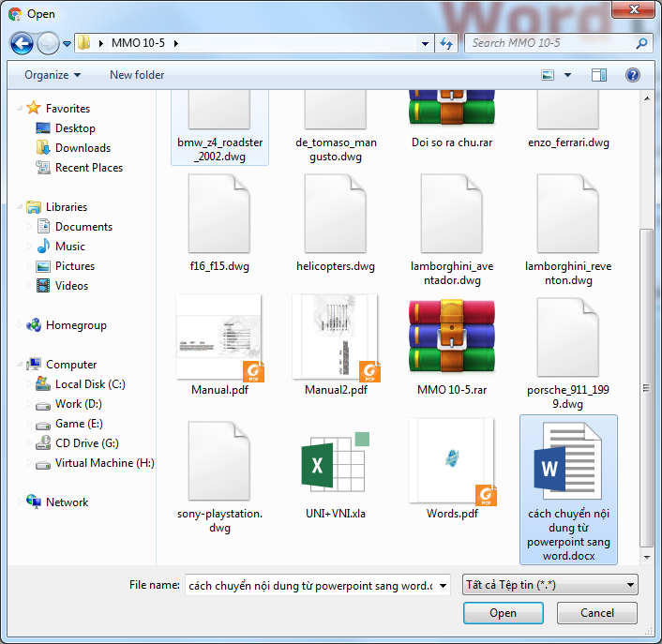Click the Search MMO 10-5 field
Image resolution: width=662 pixels, height=644 pixels.
(x=549, y=43)
